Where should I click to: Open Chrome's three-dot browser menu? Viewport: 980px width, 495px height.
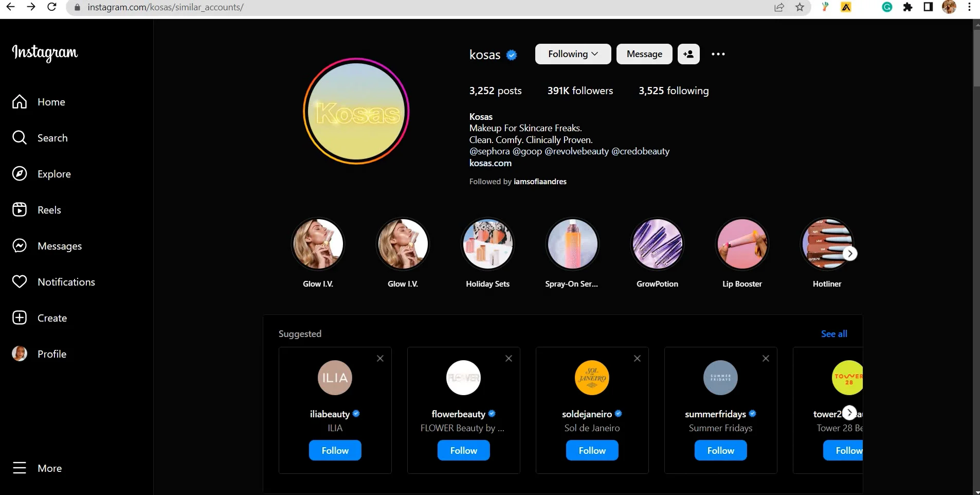[969, 7]
